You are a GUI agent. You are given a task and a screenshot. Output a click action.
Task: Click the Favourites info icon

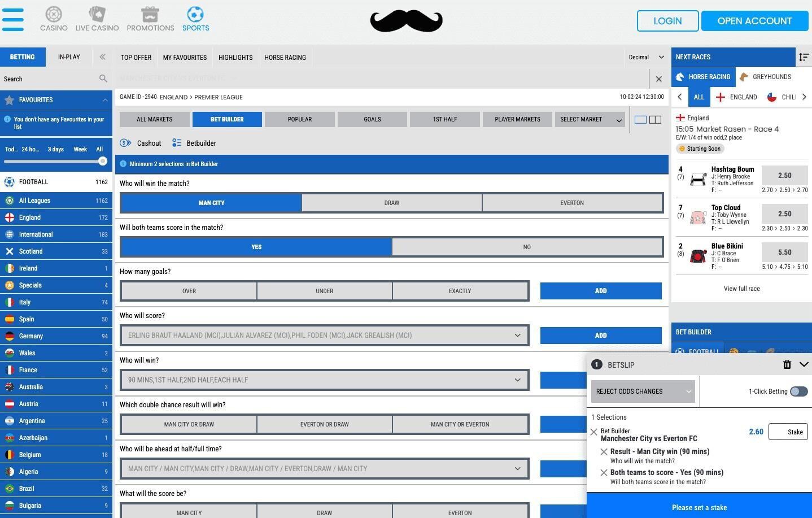pyautogui.click(x=7, y=119)
